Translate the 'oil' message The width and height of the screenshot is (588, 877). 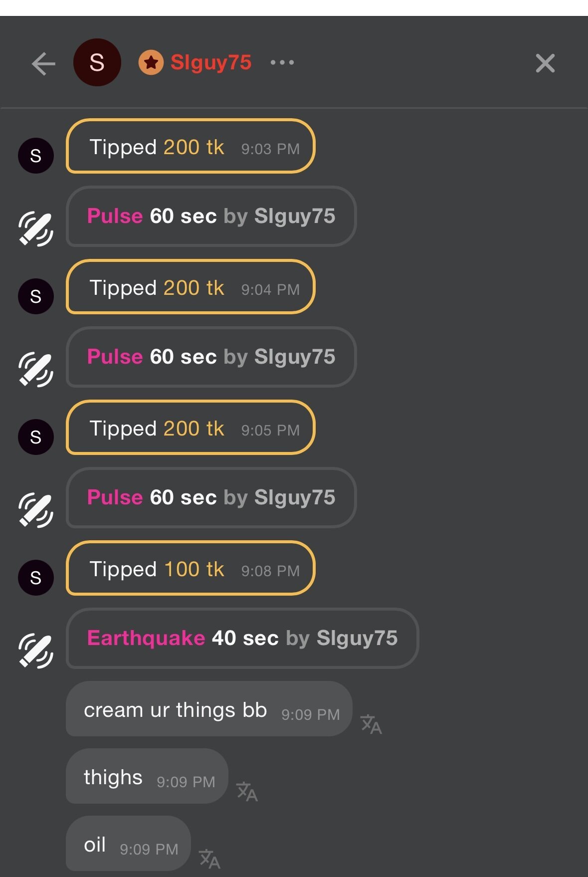coord(209,859)
